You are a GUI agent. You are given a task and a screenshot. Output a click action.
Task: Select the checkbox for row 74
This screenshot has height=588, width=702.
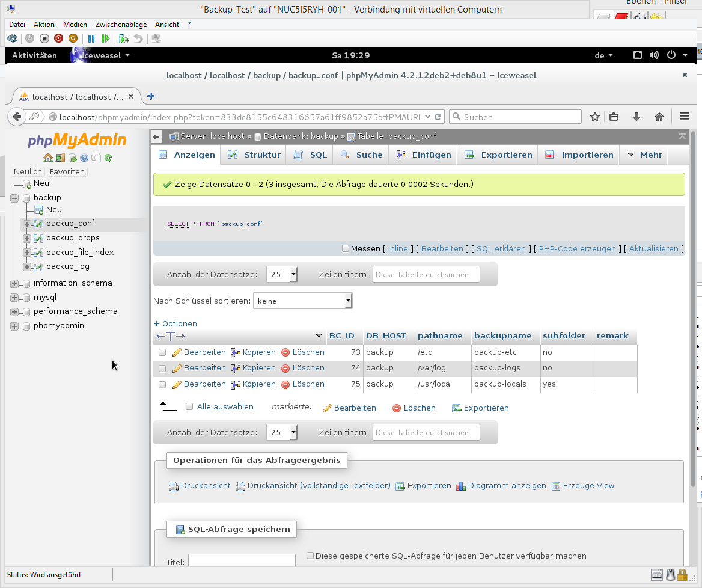click(162, 368)
